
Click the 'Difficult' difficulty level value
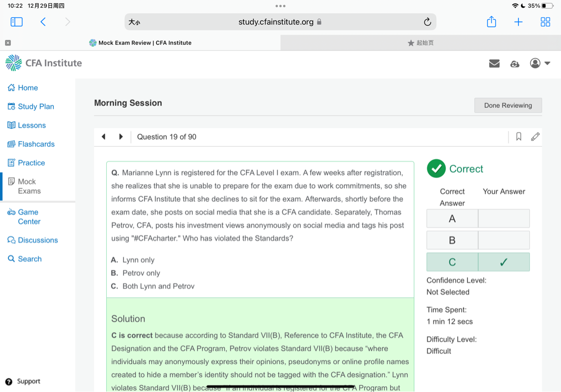[439, 351]
